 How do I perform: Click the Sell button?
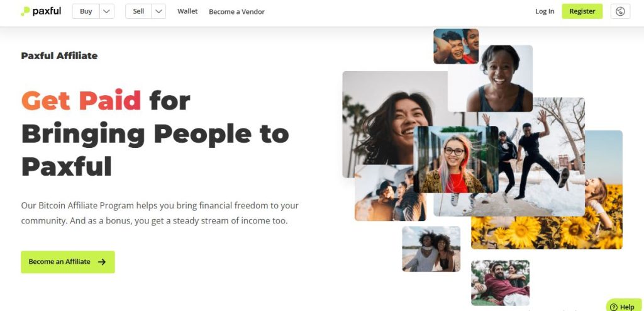[x=138, y=11]
